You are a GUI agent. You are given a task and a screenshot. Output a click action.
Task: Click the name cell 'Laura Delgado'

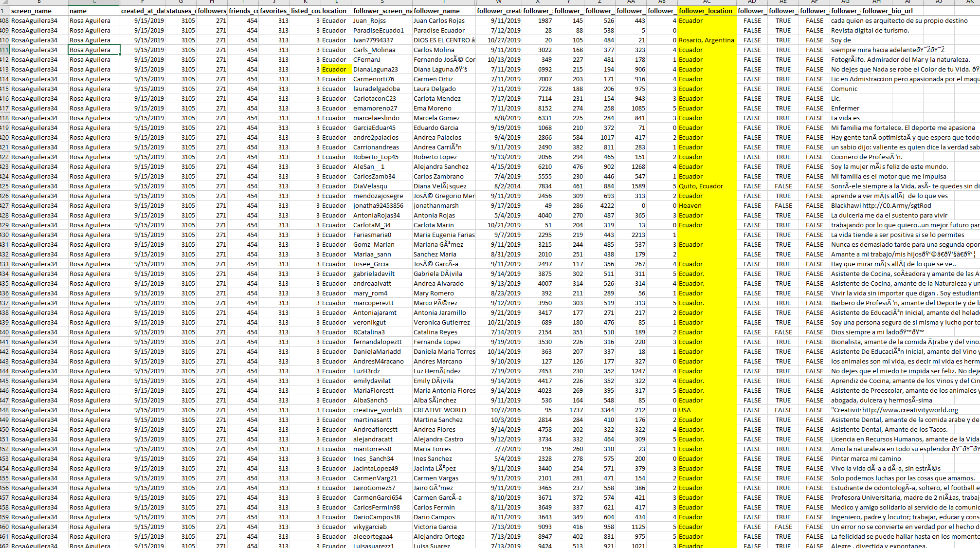point(444,89)
